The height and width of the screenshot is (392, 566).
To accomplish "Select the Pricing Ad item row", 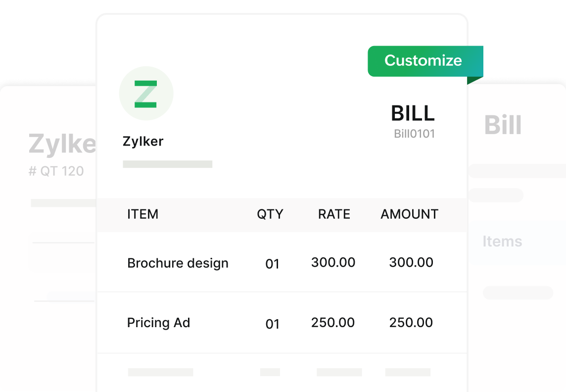I will 283,322.
